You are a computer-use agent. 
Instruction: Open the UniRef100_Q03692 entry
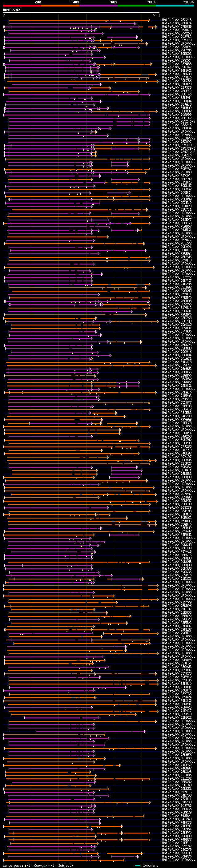tap(177, 531)
